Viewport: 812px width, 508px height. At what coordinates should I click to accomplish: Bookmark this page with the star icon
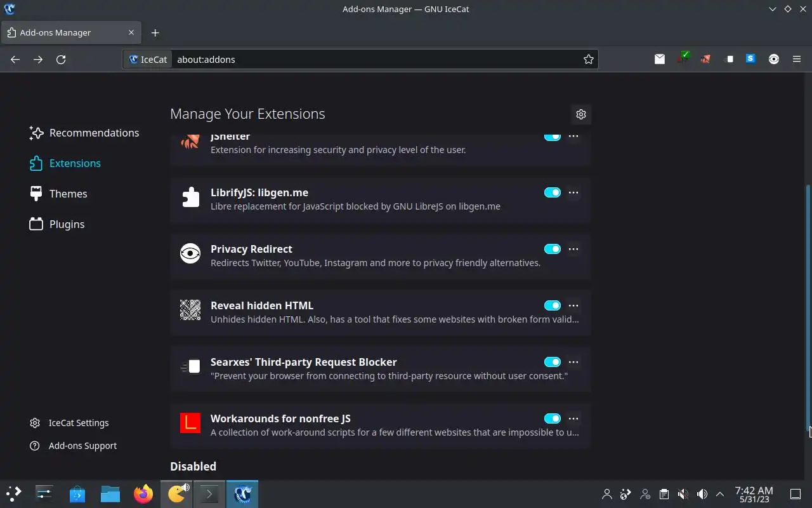coord(589,59)
